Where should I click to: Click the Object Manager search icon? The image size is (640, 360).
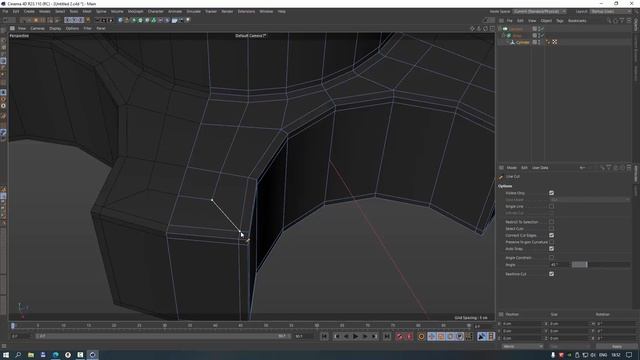609,20
